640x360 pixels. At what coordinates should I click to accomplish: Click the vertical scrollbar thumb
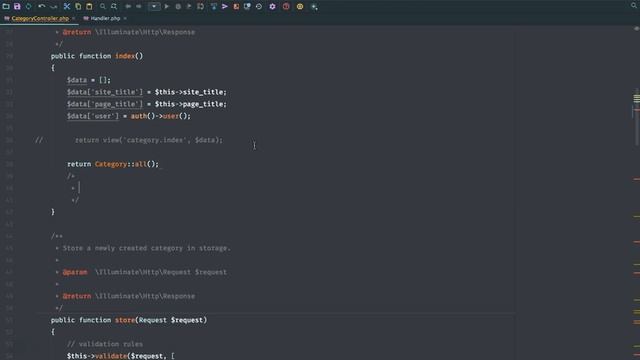(x=636, y=118)
